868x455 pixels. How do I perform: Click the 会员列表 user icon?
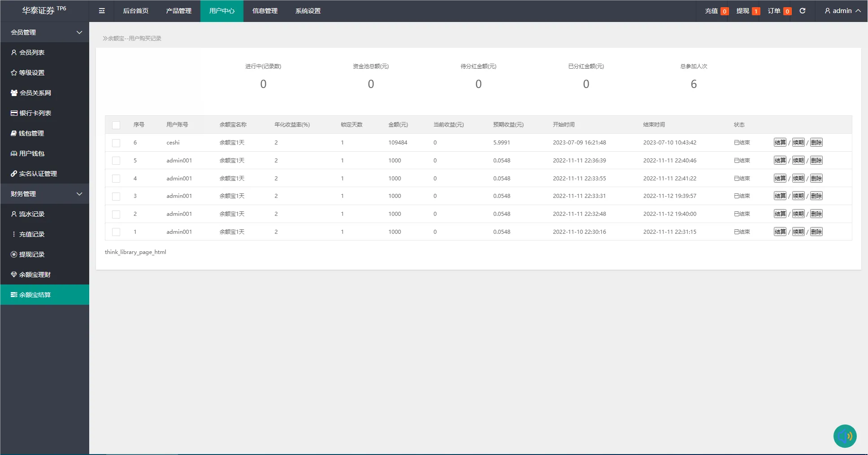14,52
